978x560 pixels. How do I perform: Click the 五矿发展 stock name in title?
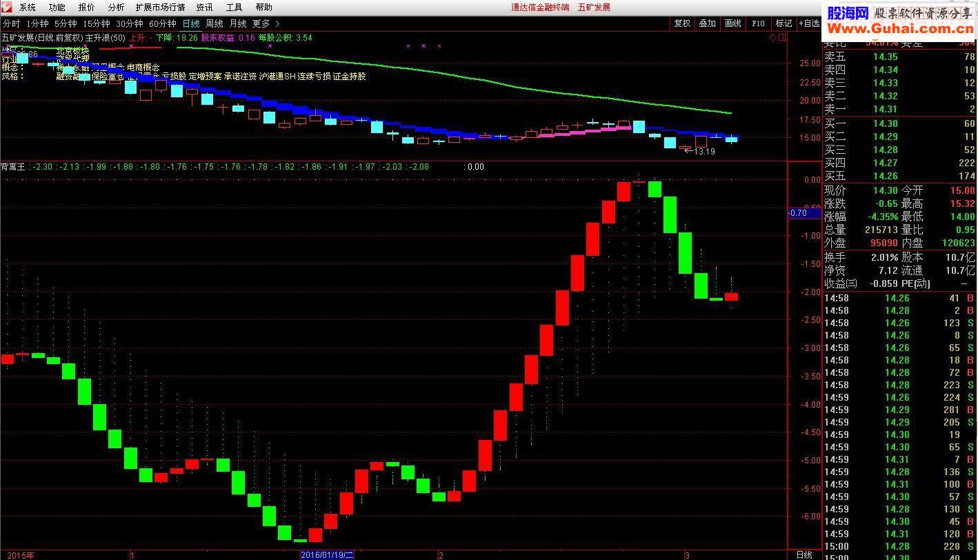pos(594,8)
